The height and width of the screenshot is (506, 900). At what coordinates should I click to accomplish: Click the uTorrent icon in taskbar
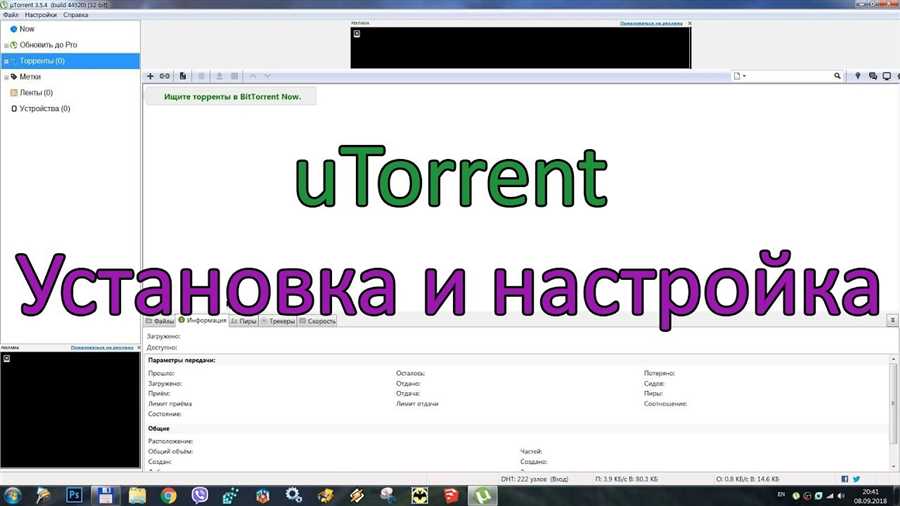(x=482, y=494)
